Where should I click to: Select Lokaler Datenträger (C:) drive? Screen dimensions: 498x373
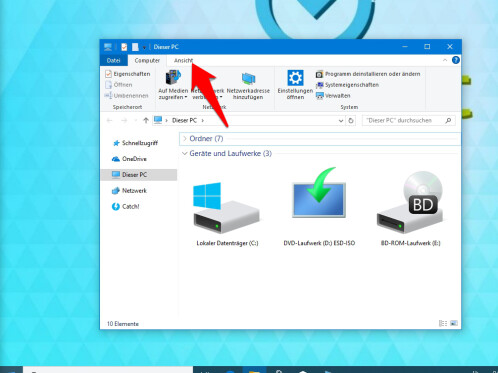pyautogui.click(x=227, y=213)
